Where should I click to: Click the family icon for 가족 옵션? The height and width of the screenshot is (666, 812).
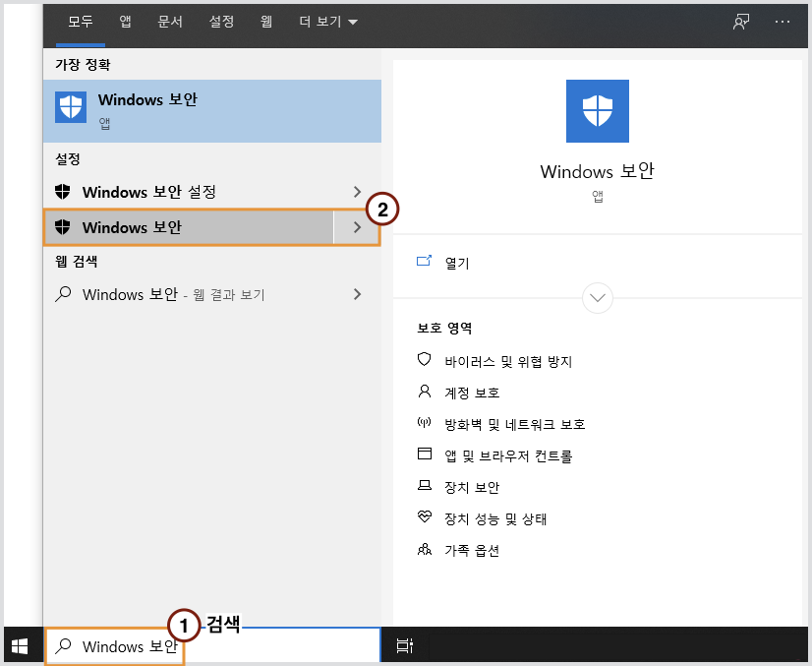tap(424, 548)
